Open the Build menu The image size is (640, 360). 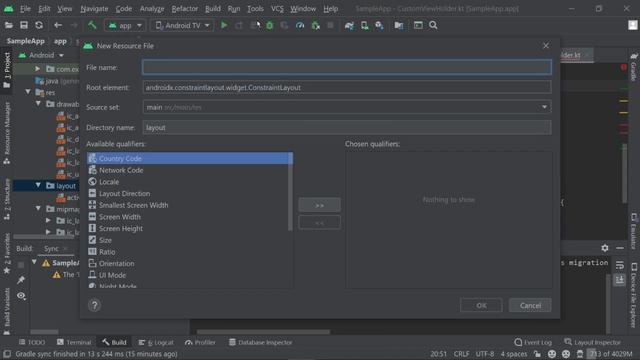click(x=213, y=9)
